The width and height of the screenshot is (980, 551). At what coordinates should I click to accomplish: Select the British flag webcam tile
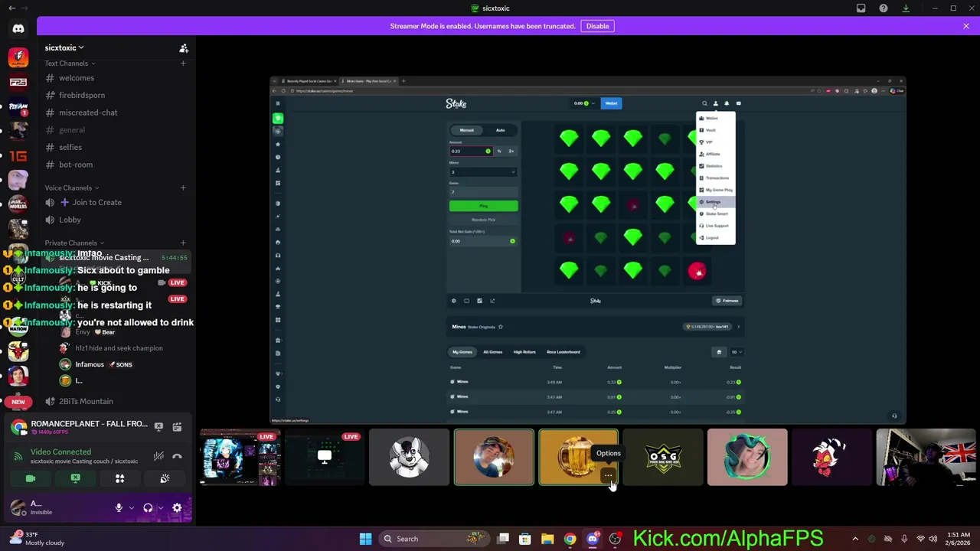tap(926, 457)
